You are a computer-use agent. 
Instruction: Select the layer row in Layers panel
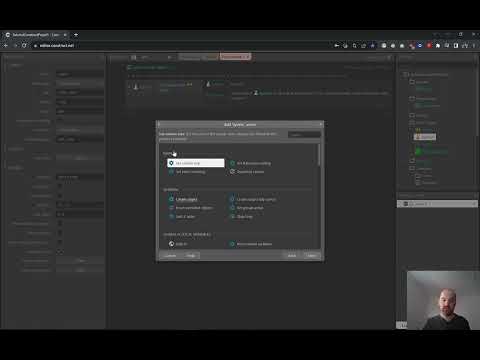tap(437, 204)
